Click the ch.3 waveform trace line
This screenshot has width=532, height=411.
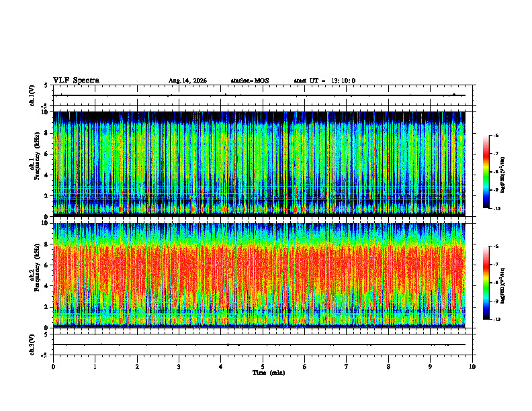259,345
